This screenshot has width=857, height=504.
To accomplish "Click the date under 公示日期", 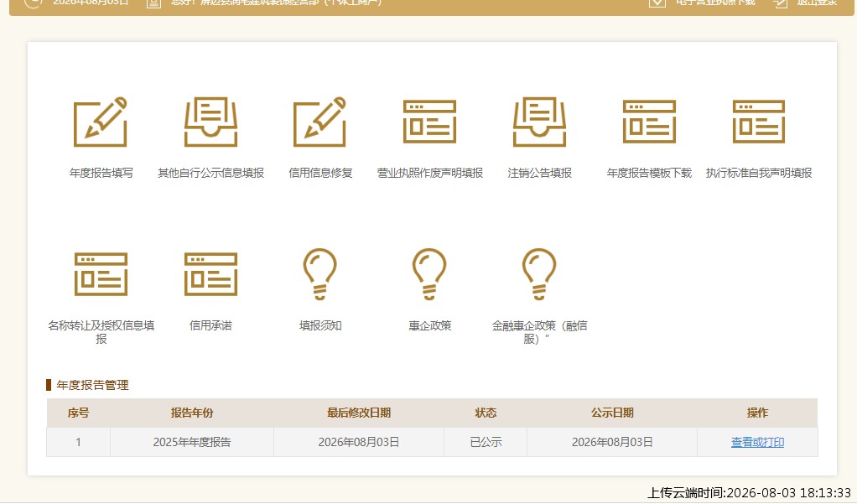I will pos(612,442).
